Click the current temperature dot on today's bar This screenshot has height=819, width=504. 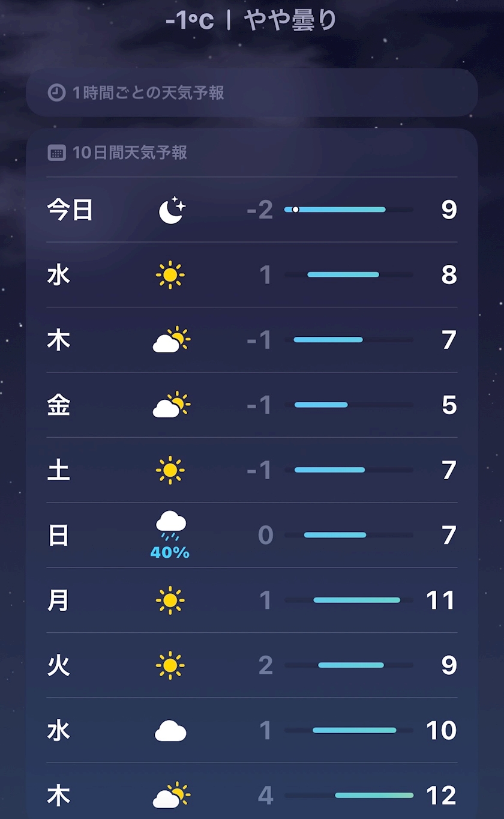295,210
